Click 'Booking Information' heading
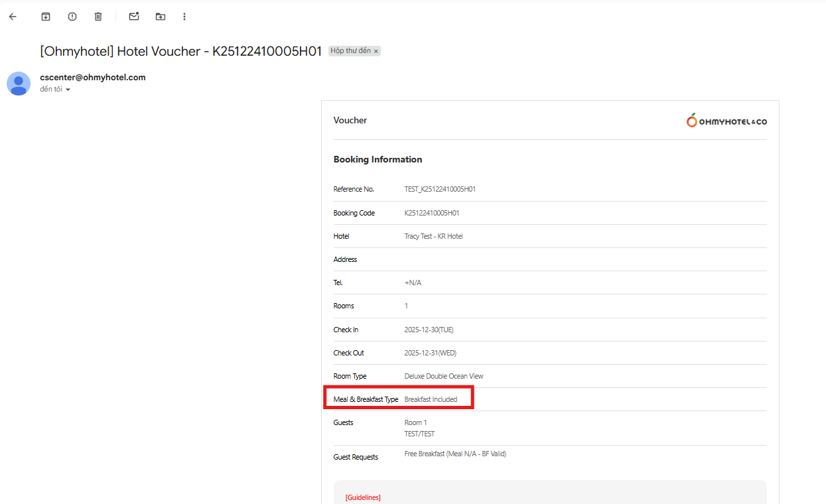Image resolution: width=826 pixels, height=504 pixels. (x=378, y=159)
